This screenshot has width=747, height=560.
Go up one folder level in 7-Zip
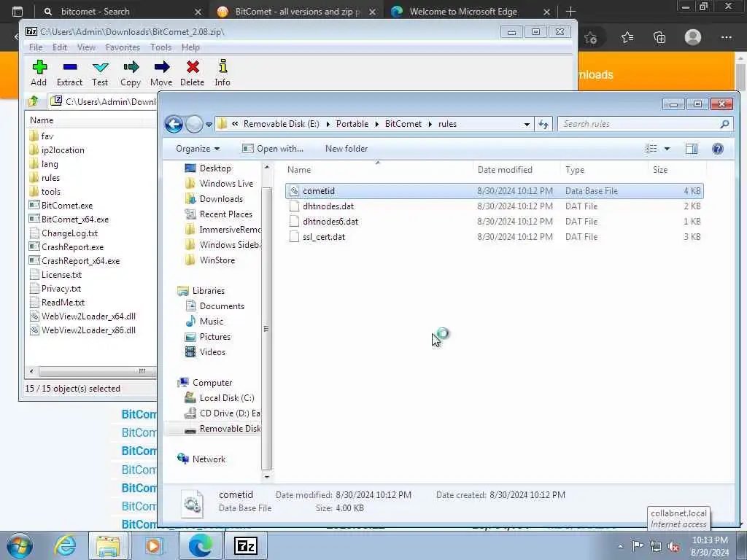click(x=34, y=101)
